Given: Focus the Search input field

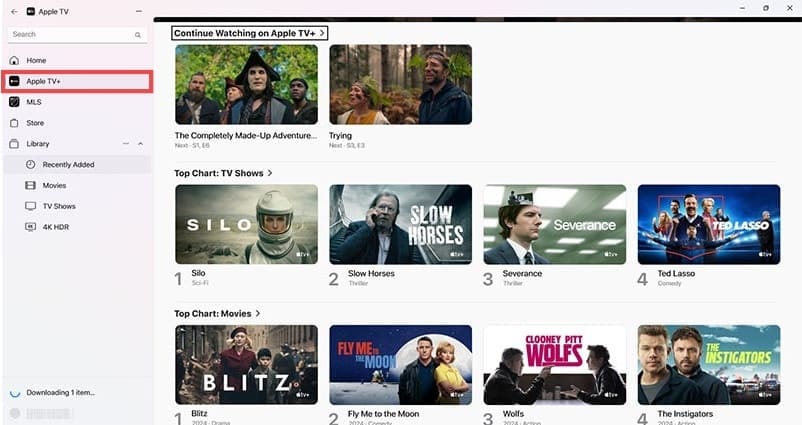Looking at the screenshot, I should 78,34.
